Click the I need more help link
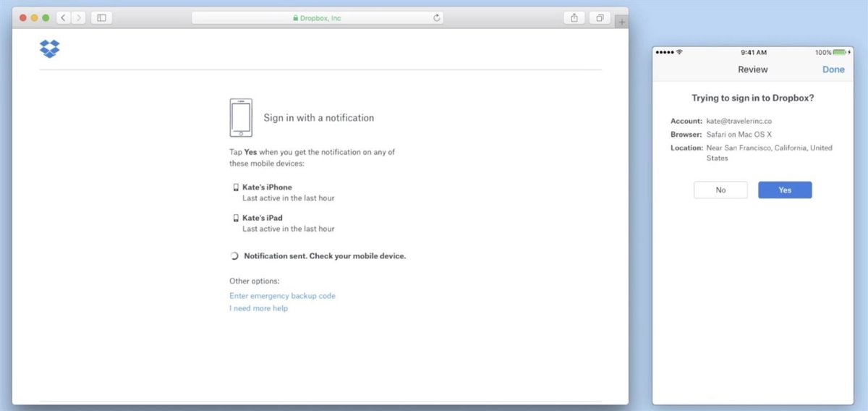The width and height of the screenshot is (868, 411). 258,308
